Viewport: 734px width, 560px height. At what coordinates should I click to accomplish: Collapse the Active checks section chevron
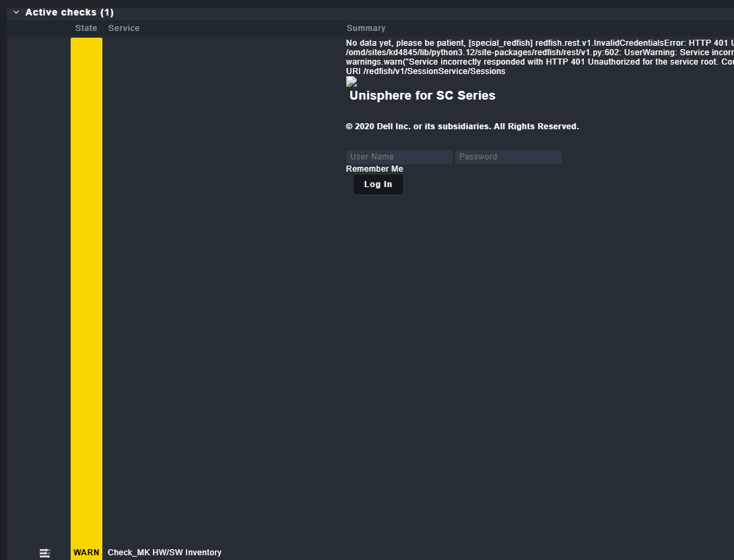[16, 12]
